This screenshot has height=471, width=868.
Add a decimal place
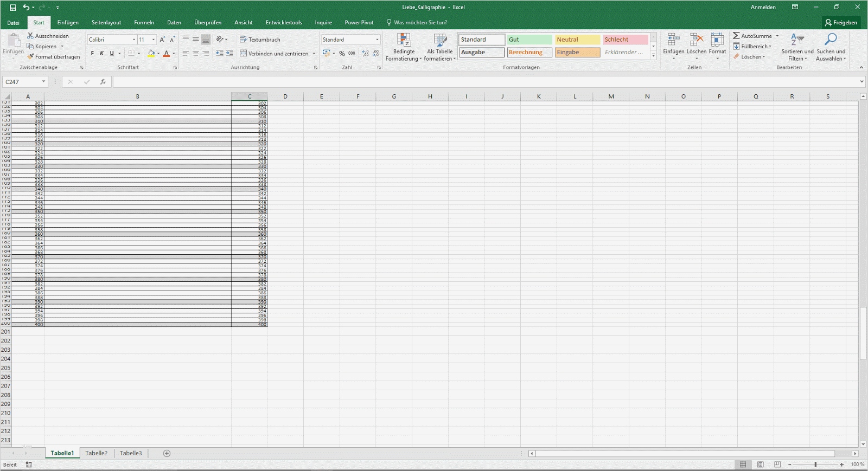[365, 53]
